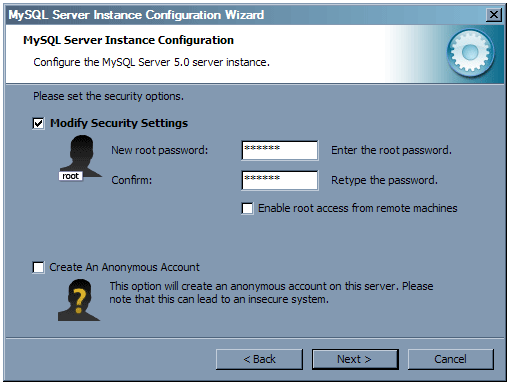Click the anonymous user question-mark icon
This screenshot has height=388, width=510.
[x=79, y=300]
